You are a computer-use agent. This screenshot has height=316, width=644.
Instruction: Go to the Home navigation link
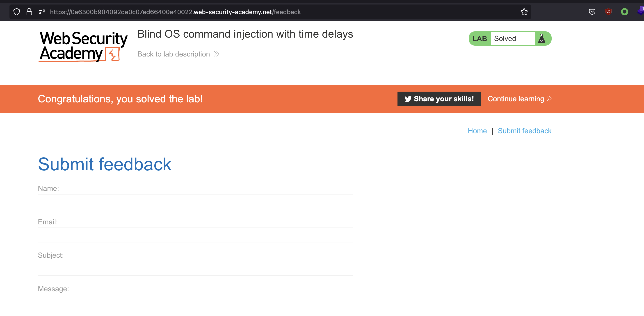pyautogui.click(x=477, y=131)
